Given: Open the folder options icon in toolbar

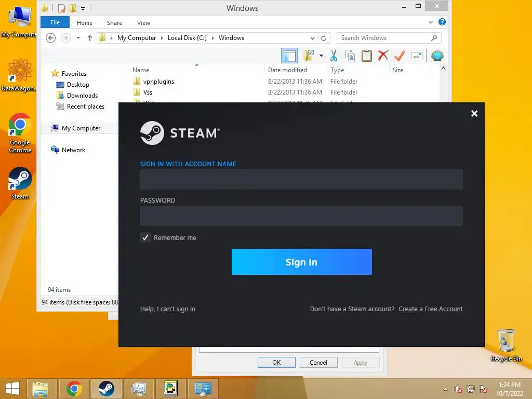Looking at the screenshot, I should 309,55.
